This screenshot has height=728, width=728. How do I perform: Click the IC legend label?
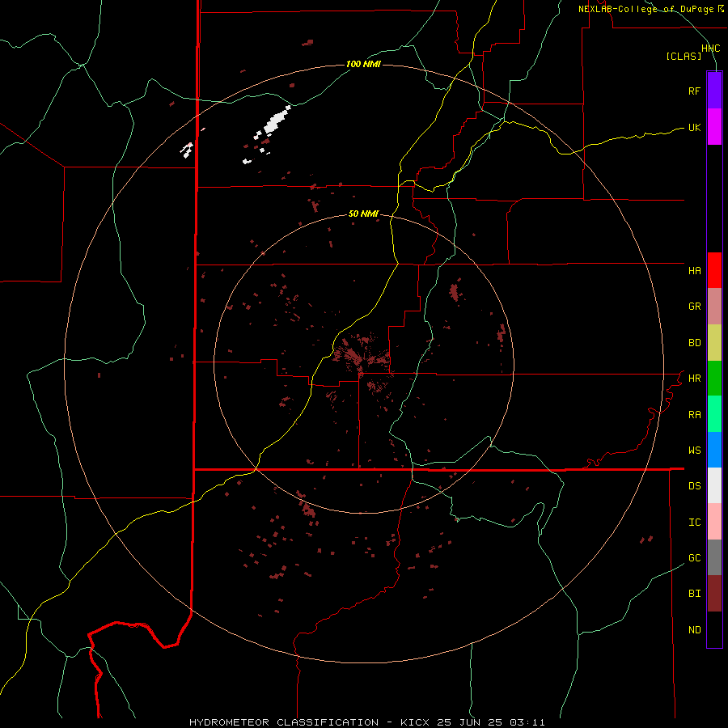coord(694,523)
